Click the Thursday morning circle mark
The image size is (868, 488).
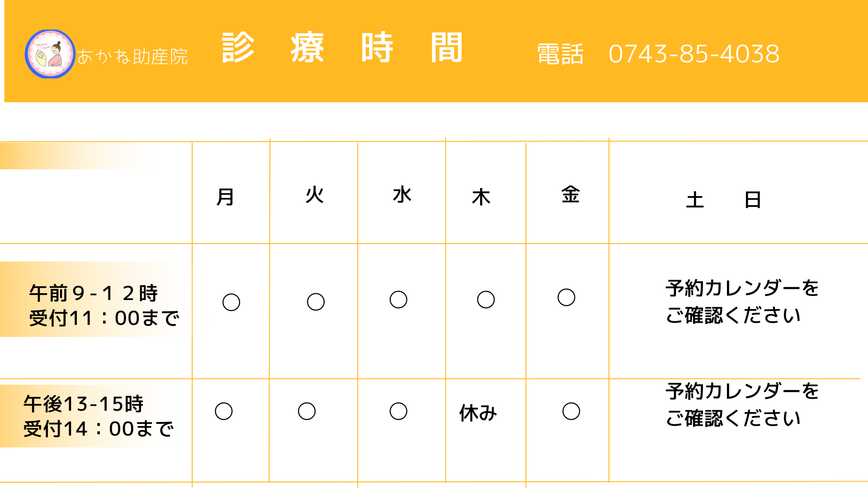pyautogui.click(x=486, y=300)
